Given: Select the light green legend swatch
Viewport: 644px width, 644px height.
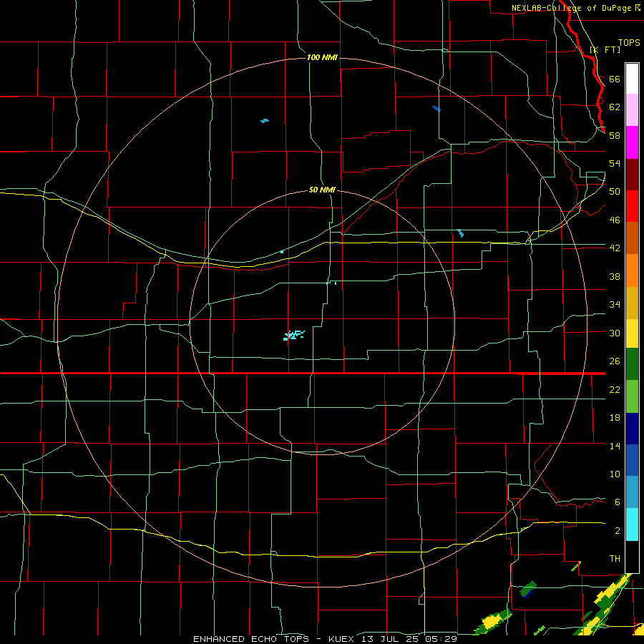Looking at the screenshot, I should (632, 396).
